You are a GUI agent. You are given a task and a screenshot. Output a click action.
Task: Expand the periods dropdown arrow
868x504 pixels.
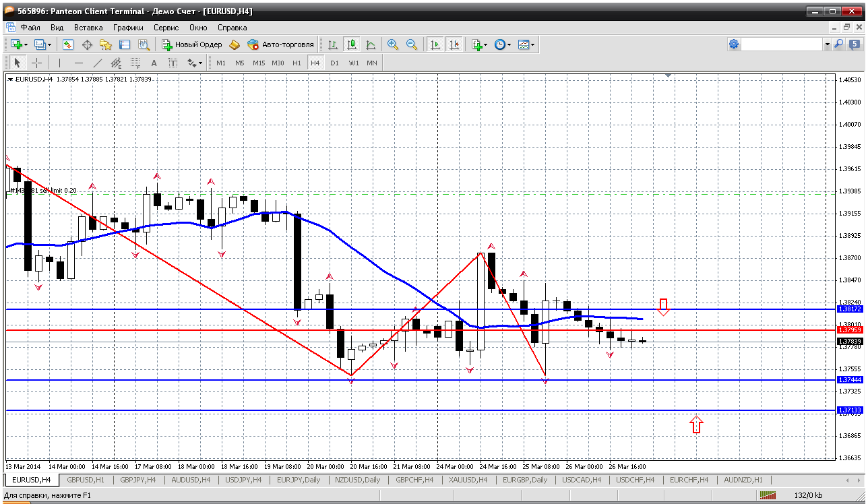coord(509,44)
